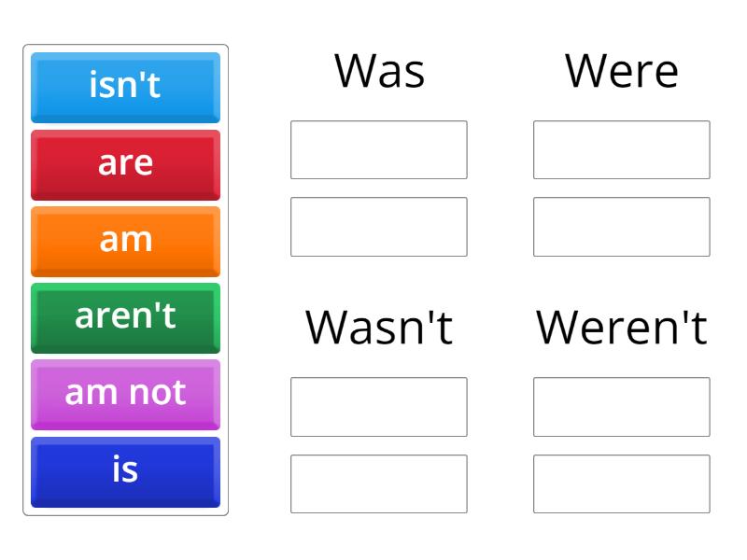Click the first empty box under Was

pos(379,149)
